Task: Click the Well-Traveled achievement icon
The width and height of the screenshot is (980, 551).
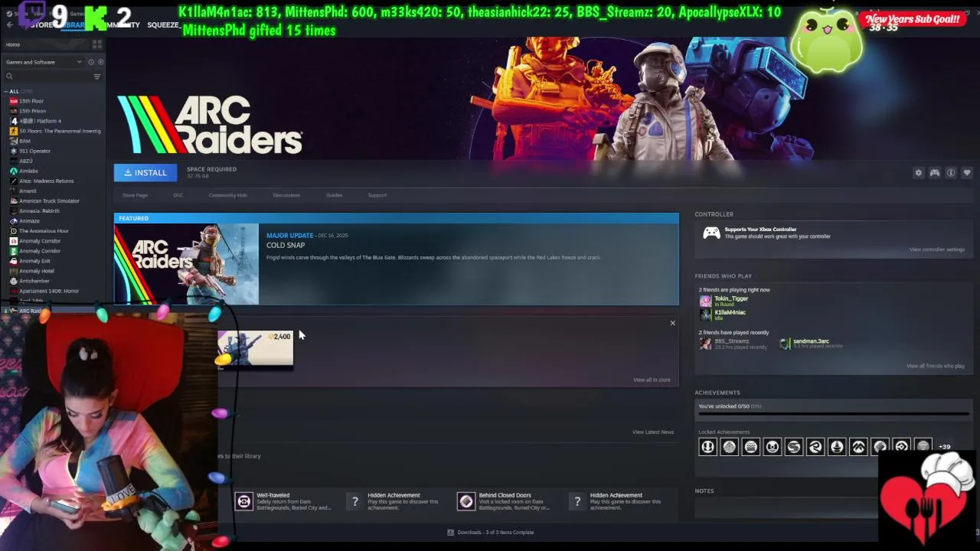Action: (243, 501)
